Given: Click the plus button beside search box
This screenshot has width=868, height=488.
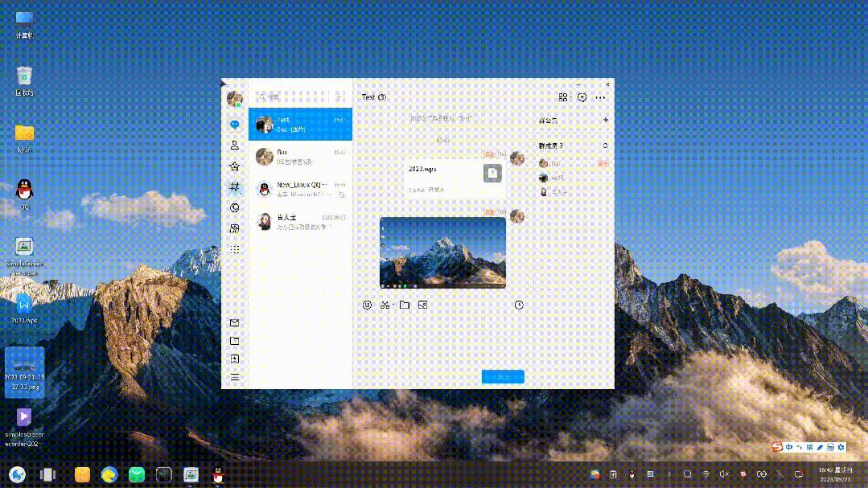Looking at the screenshot, I should coord(339,96).
